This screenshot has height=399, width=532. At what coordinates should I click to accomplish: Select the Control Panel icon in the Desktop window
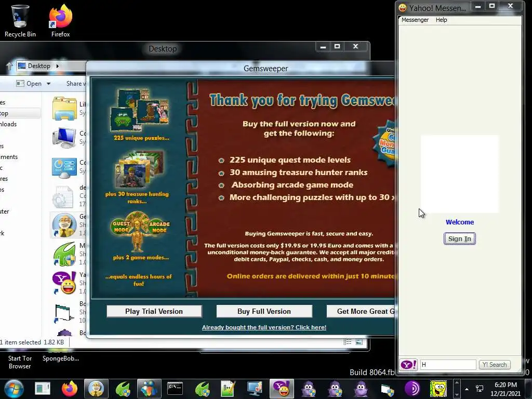[x=64, y=167]
